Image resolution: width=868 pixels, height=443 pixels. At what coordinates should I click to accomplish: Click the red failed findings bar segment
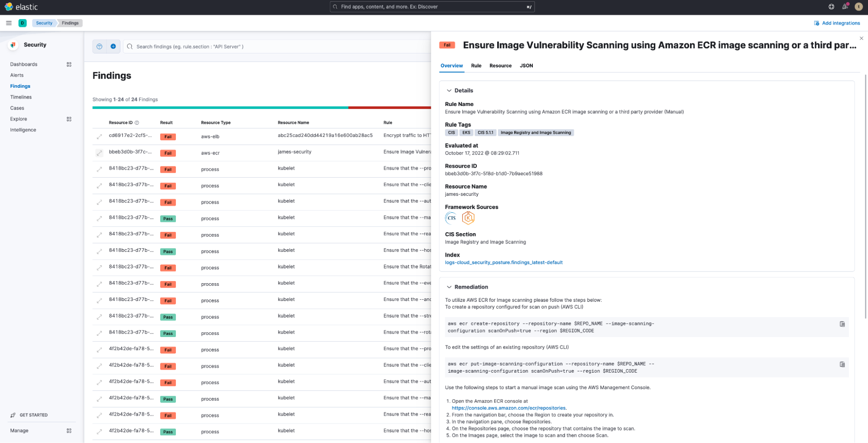coord(389,108)
